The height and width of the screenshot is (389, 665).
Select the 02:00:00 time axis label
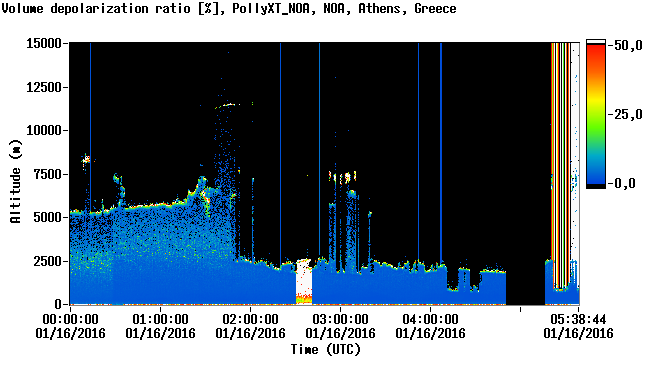[250, 319]
